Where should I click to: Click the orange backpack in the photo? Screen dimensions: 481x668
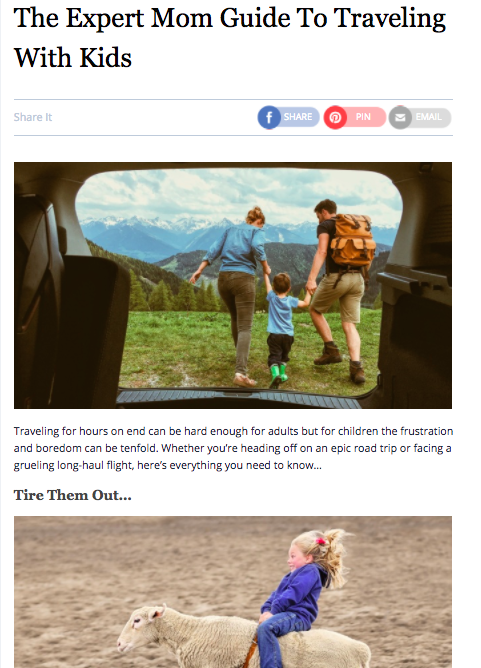(x=352, y=240)
